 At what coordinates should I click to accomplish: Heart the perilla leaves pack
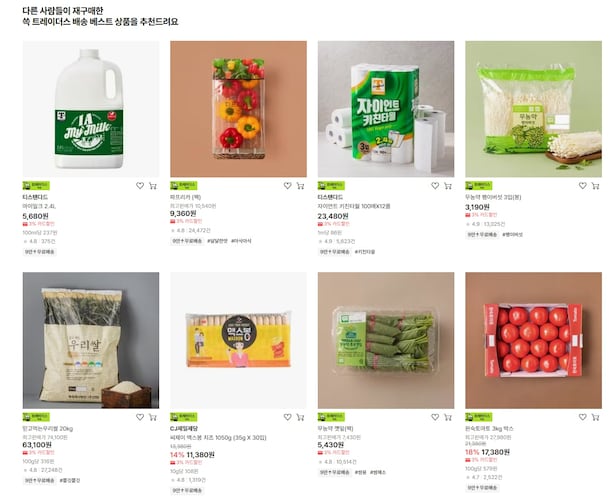point(435,417)
